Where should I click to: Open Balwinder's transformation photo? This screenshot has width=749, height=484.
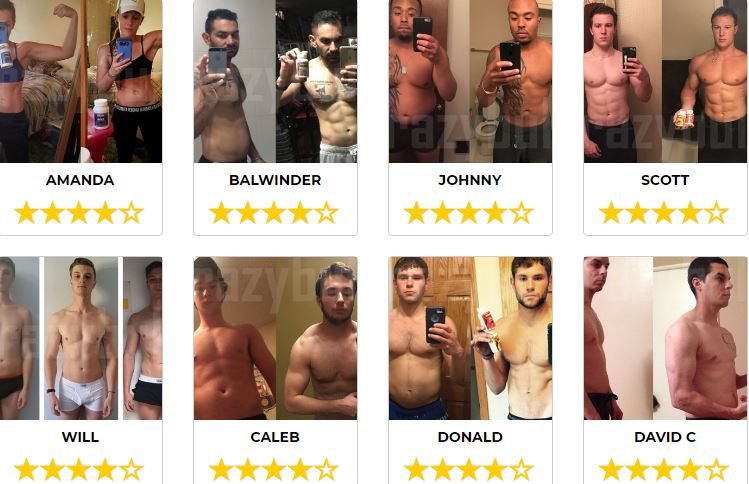[275, 81]
